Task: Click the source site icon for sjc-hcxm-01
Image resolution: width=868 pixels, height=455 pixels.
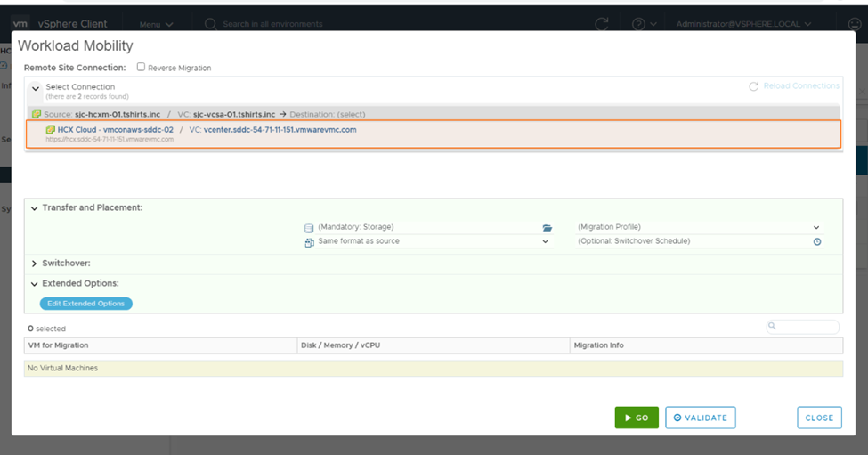Action: coord(37,115)
